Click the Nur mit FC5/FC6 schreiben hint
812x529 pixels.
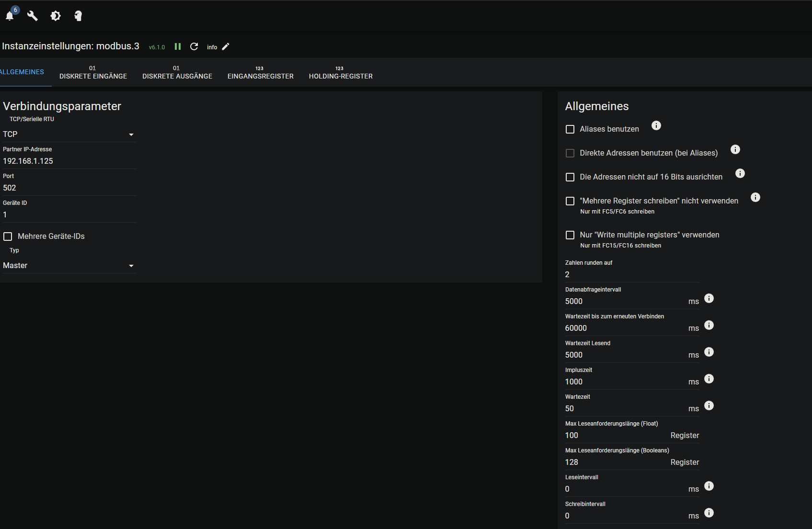[x=617, y=212]
